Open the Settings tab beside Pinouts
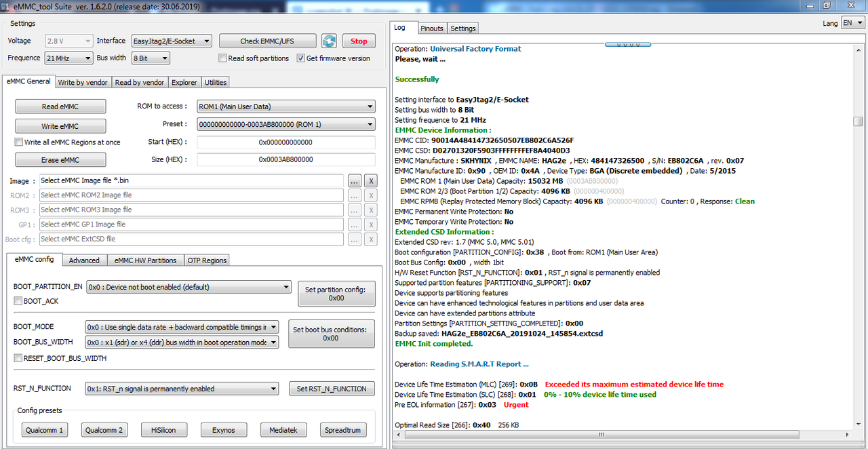Image resolution: width=868 pixels, height=449 pixels. [x=463, y=28]
